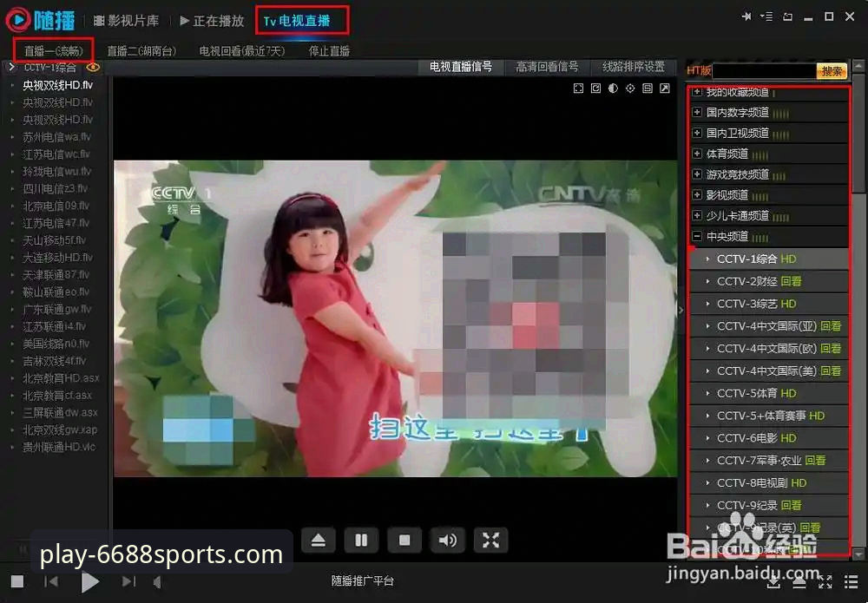
Task: Click the rotate/refresh icon above video
Action: click(x=595, y=88)
